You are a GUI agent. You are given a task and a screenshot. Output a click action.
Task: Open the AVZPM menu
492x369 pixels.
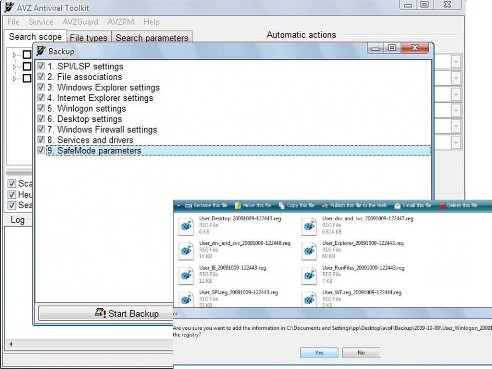[x=121, y=22]
